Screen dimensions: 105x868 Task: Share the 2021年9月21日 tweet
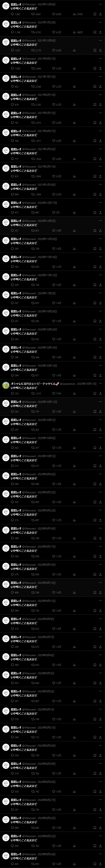tap(100, 68)
